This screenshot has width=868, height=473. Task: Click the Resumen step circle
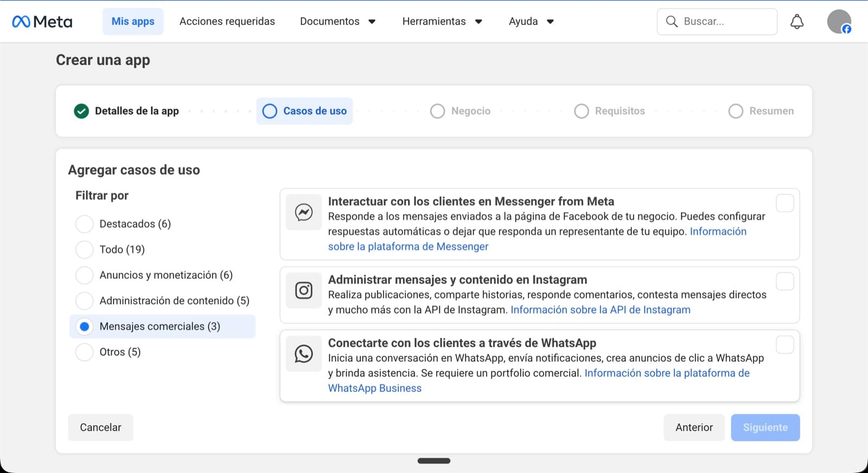tap(736, 111)
